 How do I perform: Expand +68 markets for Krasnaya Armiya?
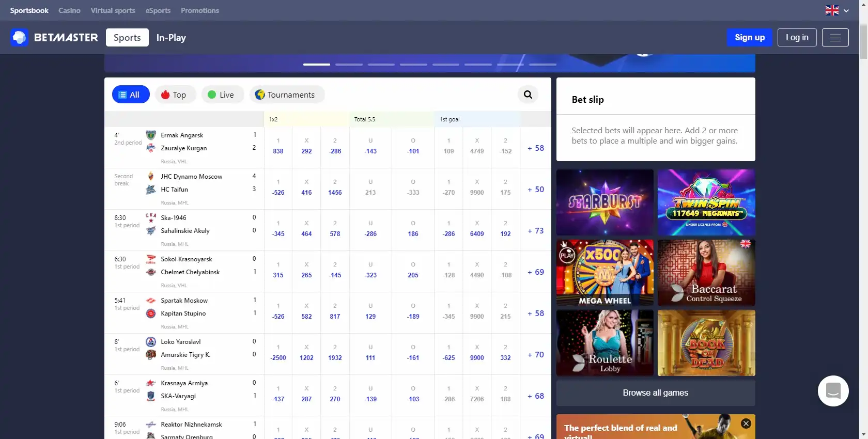(536, 396)
